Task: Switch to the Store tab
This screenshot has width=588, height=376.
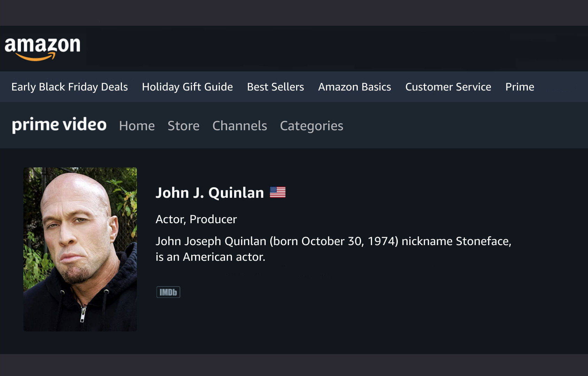Action: [184, 126]
